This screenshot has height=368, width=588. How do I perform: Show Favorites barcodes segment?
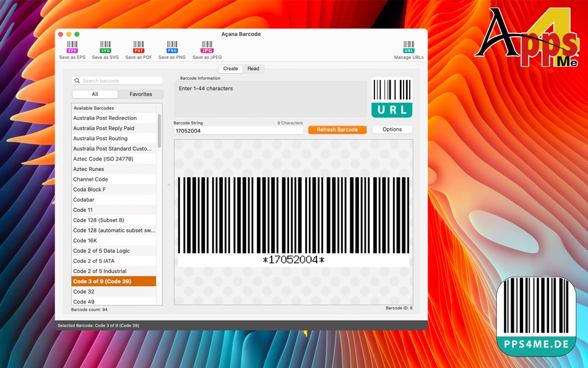tap(141, 94)
